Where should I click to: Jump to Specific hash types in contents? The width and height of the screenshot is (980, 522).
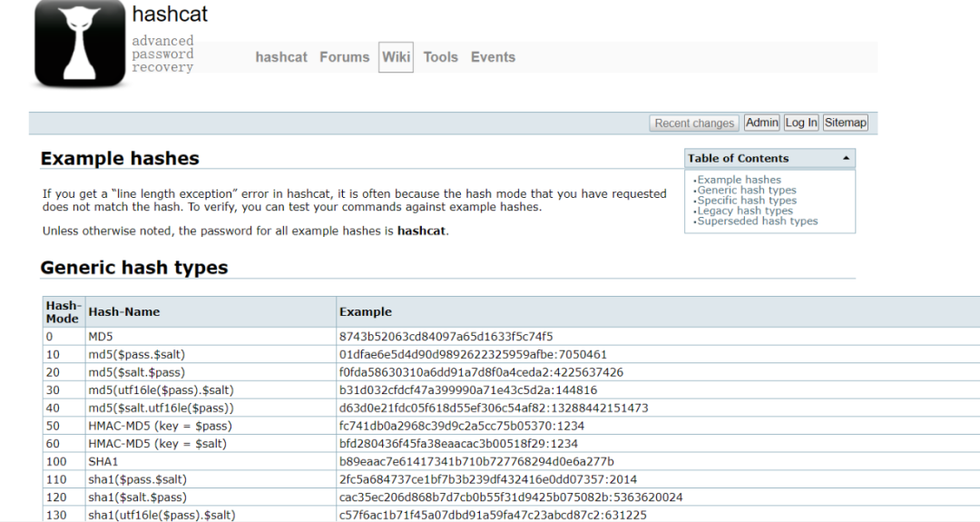tap(747, 201)
